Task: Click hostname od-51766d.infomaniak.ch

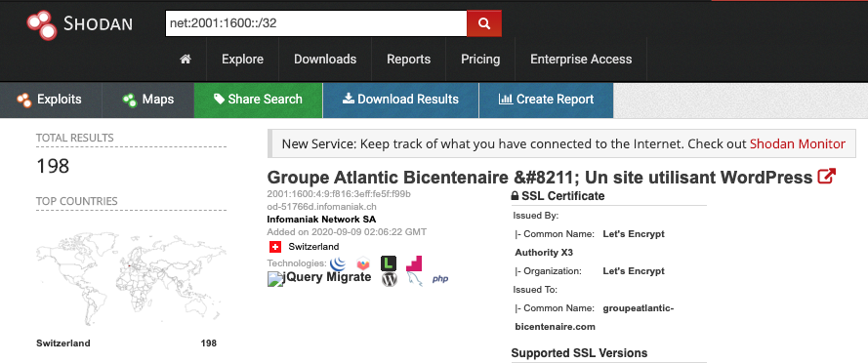Action: pyautogui.click(x=321, y=207)
